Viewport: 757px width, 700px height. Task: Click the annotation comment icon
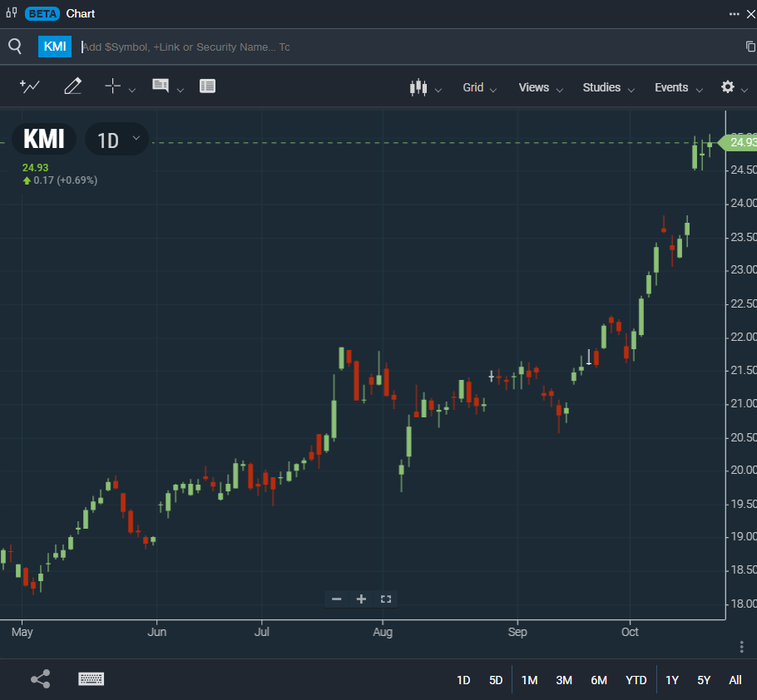(161, 86)
